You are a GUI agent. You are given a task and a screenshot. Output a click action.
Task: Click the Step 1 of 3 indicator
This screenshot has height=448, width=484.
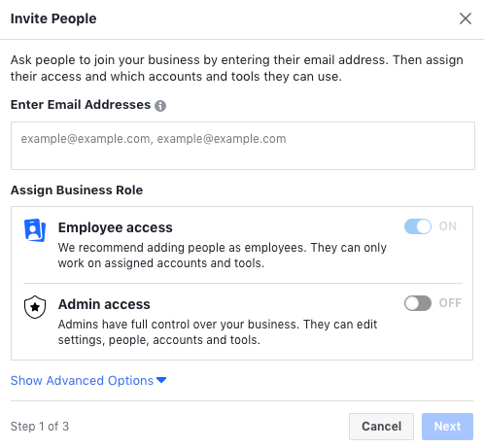(x=40, y=427)
